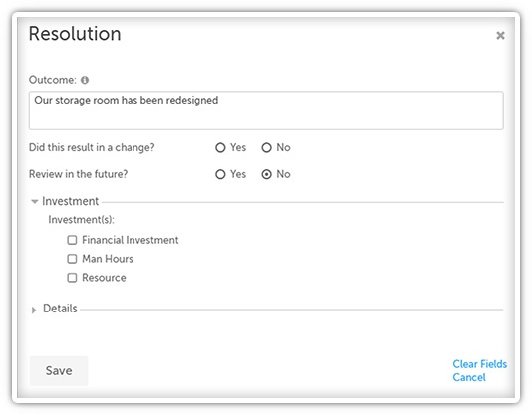Image resolution: width=532 pixels, height=415 pixels.
Task: Check the Man Hours checkbox
Action: 72,259
